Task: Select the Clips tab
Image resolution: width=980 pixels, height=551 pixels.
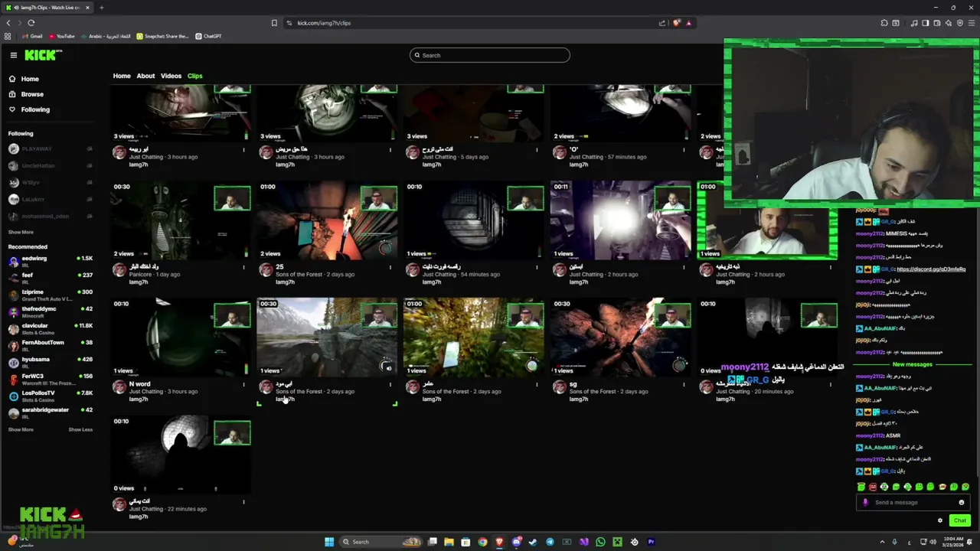Action: (195, 76)
